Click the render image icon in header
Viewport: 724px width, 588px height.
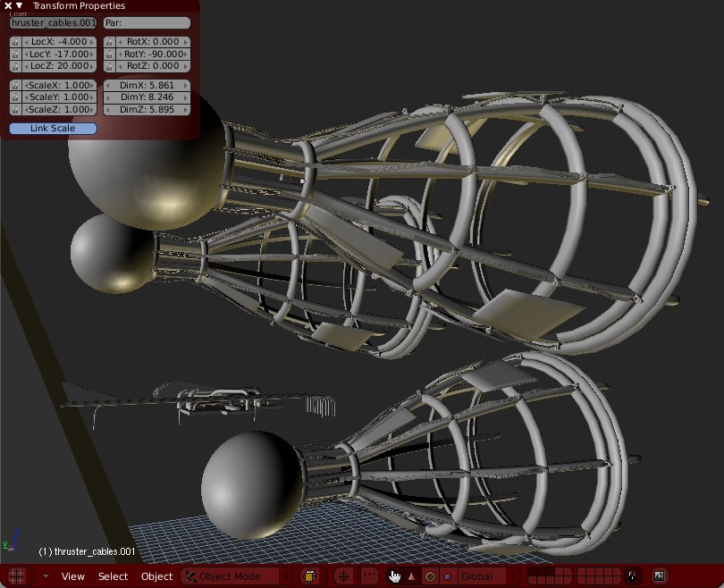pyautogui.click(x=660, y=575)
